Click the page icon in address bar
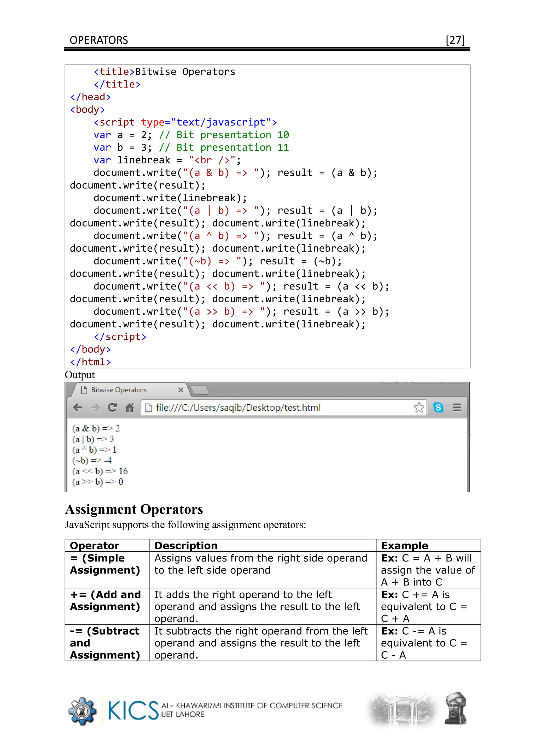This screenshot has height=756, width=535. tap(149, 408)
